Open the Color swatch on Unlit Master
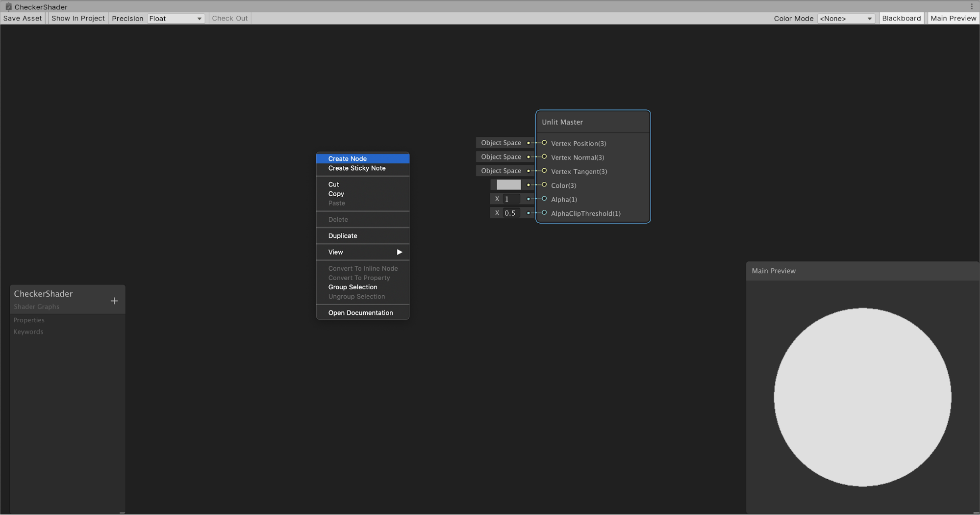The image size is (980, 515). pyautogui.click(x=508, y=185)
